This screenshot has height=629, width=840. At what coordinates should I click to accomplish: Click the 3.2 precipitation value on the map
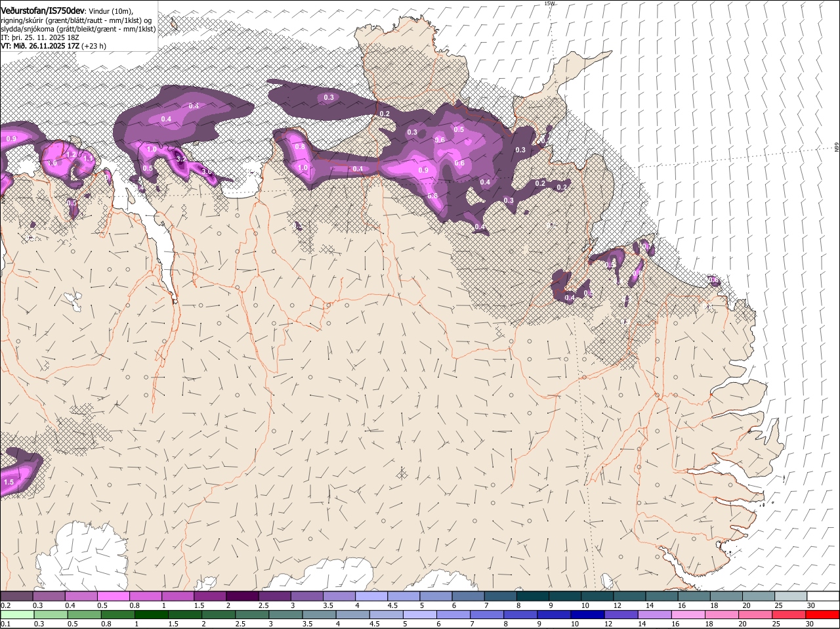coord(182,158)
